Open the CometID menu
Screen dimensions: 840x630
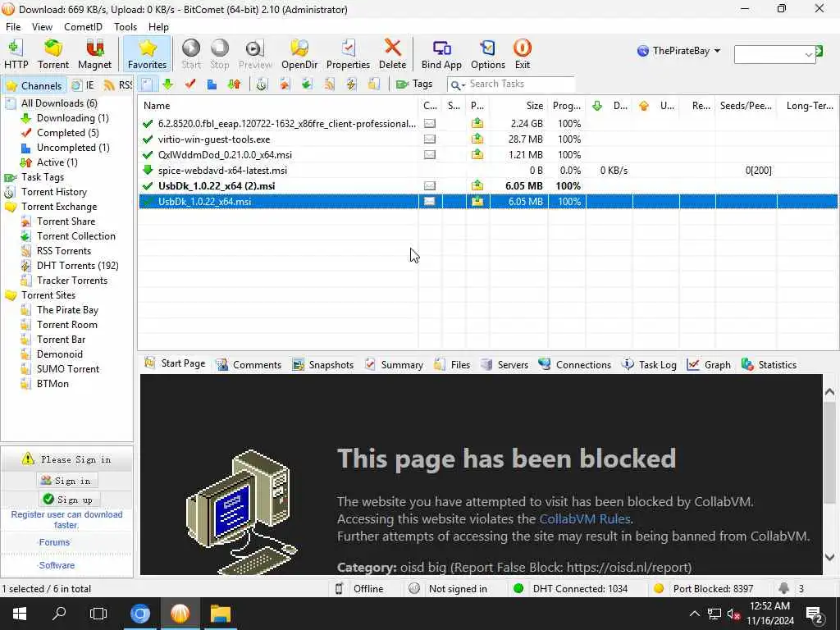[83, 27]
